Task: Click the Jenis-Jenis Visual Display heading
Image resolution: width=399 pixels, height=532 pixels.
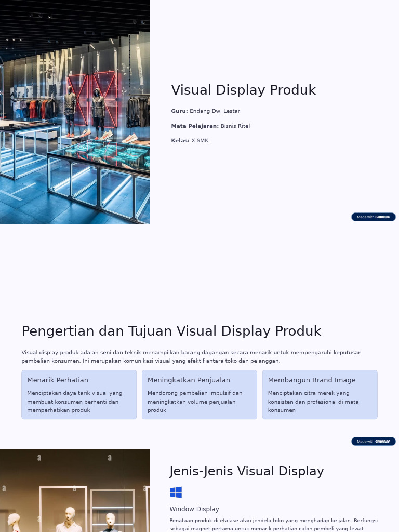Action: [246, 471]
